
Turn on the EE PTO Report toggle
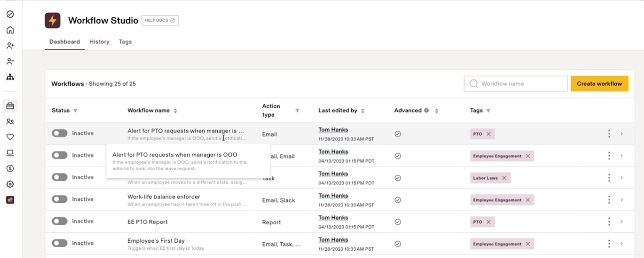60,221
